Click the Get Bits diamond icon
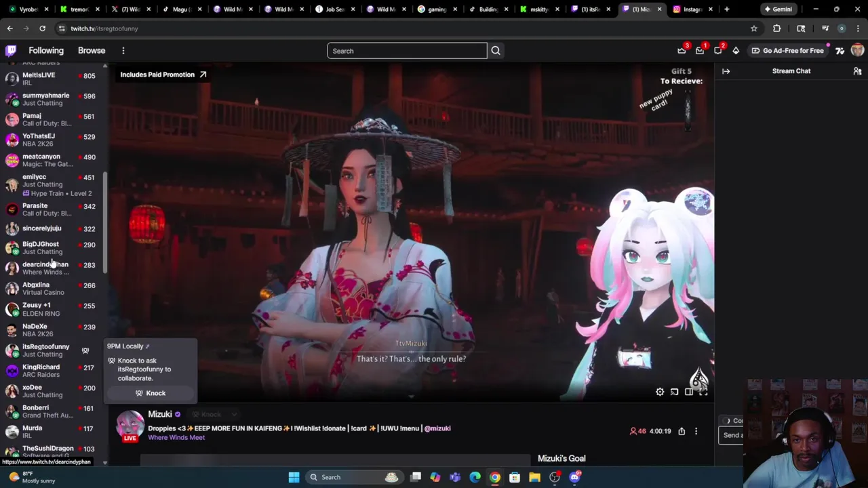This screenshot has width=868, height=488. click(x=736, y=51)
